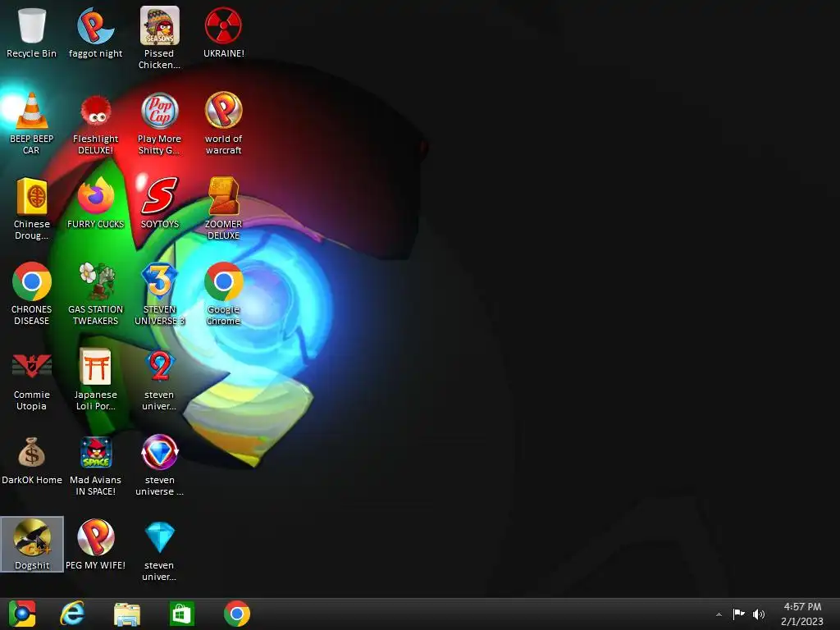840x630 pixels.
Task: Open the volume speaker tray icon
Action: click(759, 614)
